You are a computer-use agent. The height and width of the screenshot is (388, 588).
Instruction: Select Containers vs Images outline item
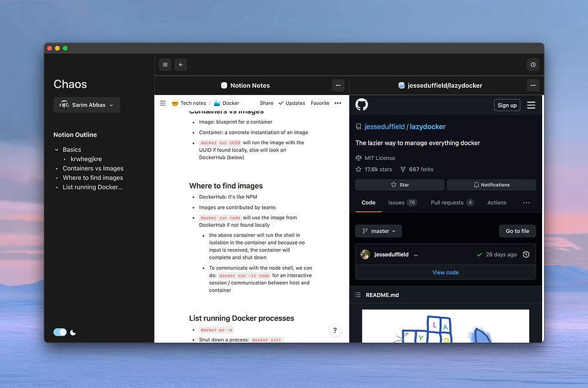pos(93,168)
